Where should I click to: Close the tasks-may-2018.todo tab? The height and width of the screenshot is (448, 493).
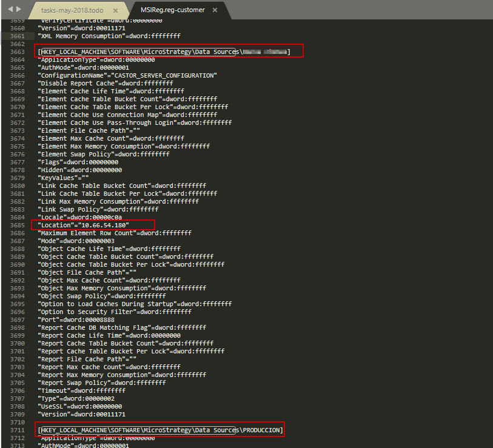pos(115,10)
